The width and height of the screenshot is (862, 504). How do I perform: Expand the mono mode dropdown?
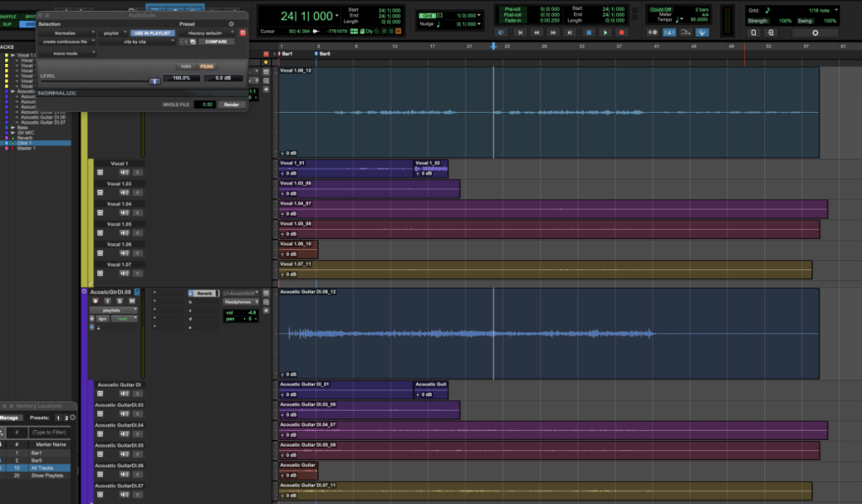click(67, 52)
